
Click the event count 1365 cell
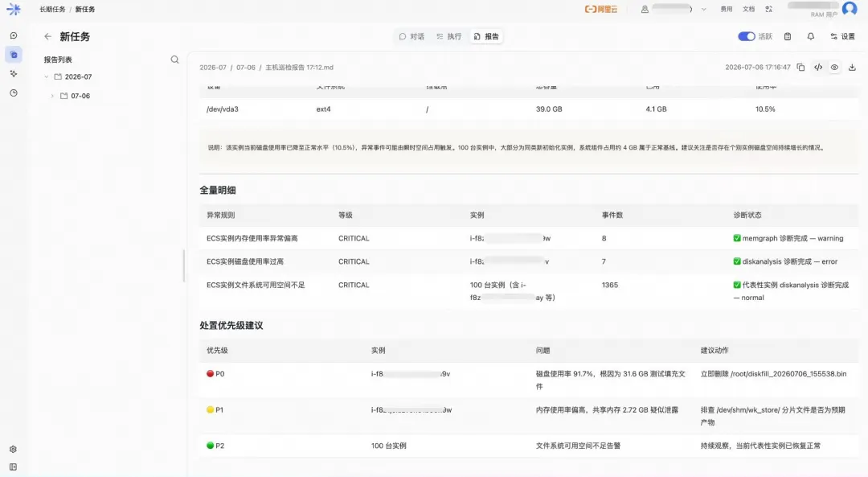tap(609, 285)
